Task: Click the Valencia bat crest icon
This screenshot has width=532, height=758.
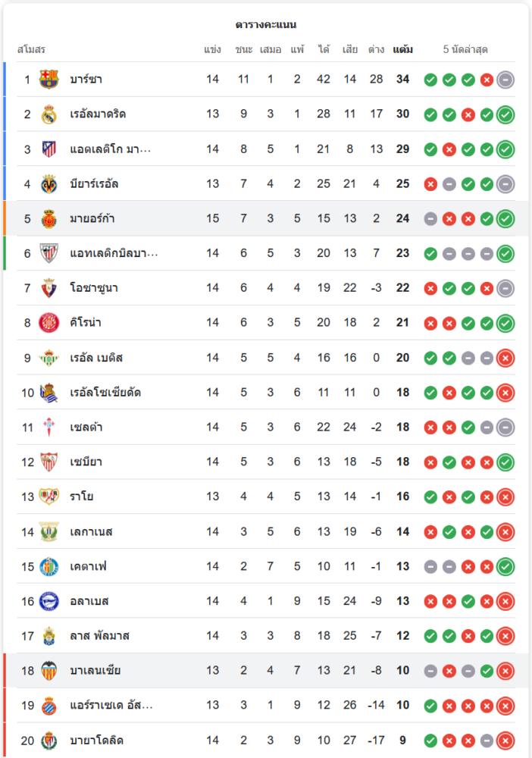Action: pyautogui.click(x=49, y=671)
